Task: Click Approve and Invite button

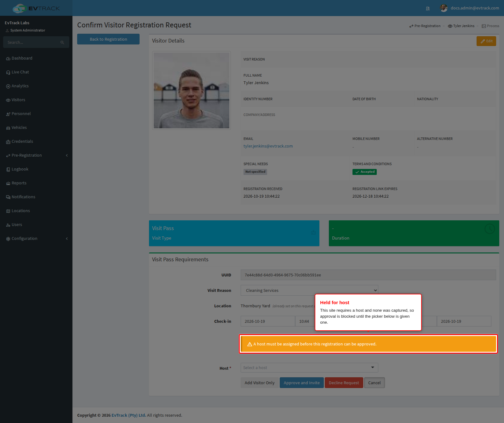Action: 302,383
